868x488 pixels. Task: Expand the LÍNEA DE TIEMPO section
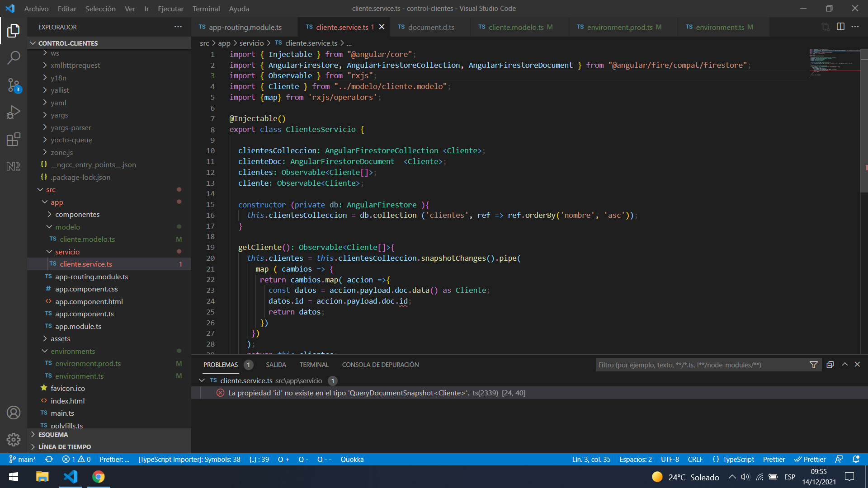coord(109,447)
